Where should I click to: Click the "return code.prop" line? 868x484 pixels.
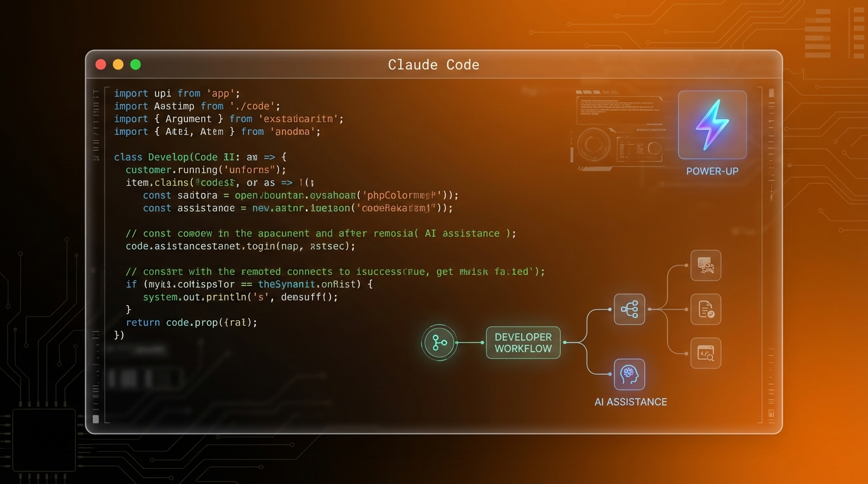192,322
